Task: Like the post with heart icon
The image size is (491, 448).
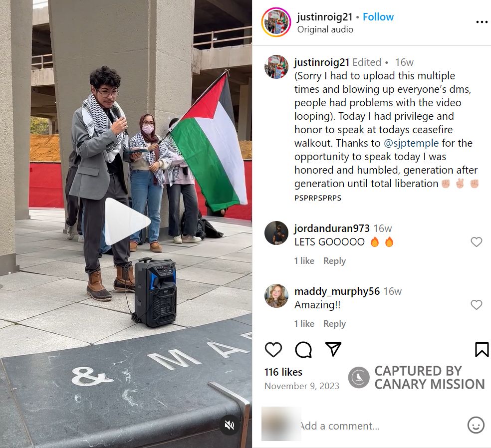Action: point(273,349)
